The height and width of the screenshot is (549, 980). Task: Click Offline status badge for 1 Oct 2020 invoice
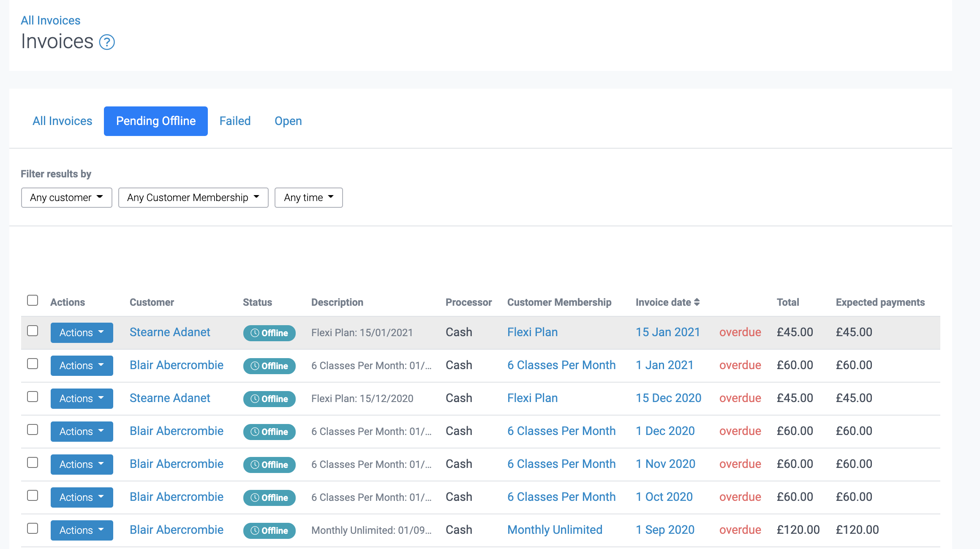[269, 497]
